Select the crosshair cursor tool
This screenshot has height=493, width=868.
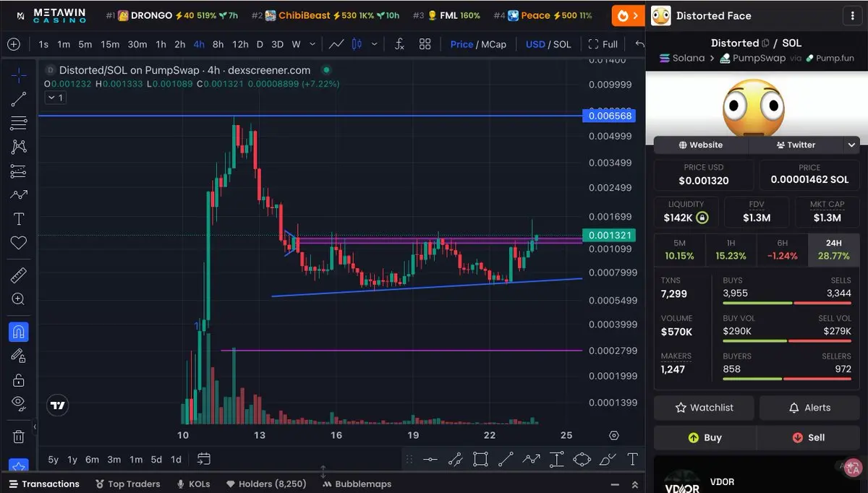point(19,74)
